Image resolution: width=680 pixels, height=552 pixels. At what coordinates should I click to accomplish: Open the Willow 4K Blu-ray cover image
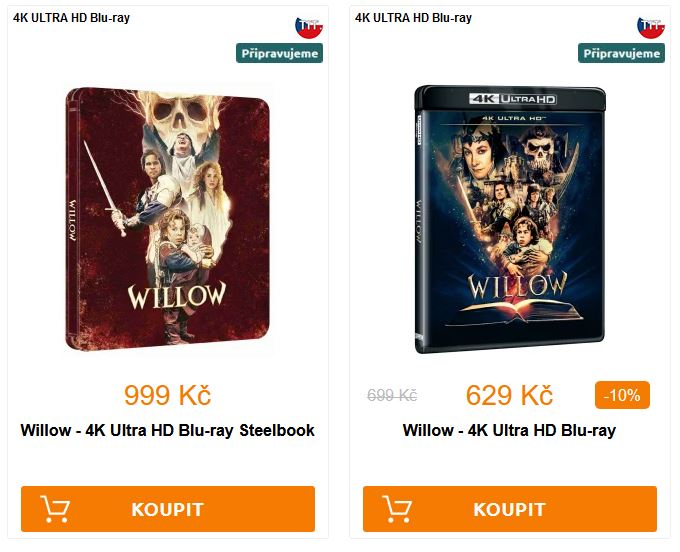click(510, 219)
